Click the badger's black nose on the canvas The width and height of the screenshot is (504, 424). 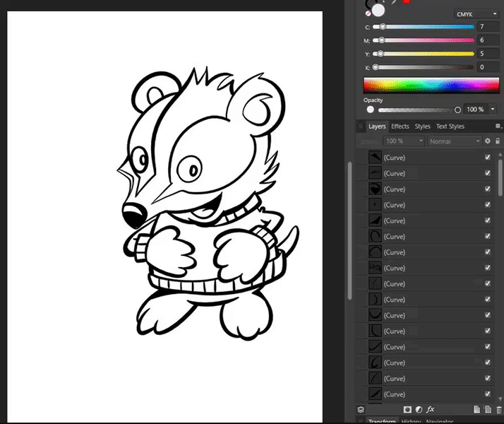tap(134, 215)
